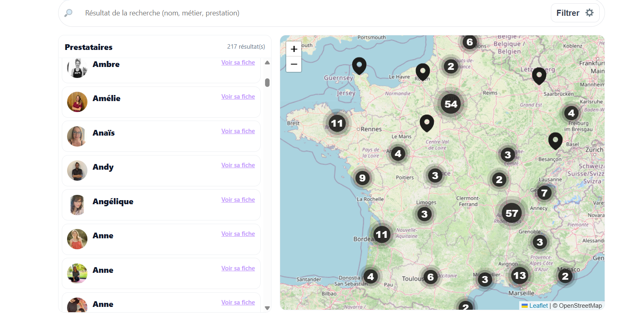Open the cluster marker showing 9
This screenshot has height=313, width=644.
point(362,178)
